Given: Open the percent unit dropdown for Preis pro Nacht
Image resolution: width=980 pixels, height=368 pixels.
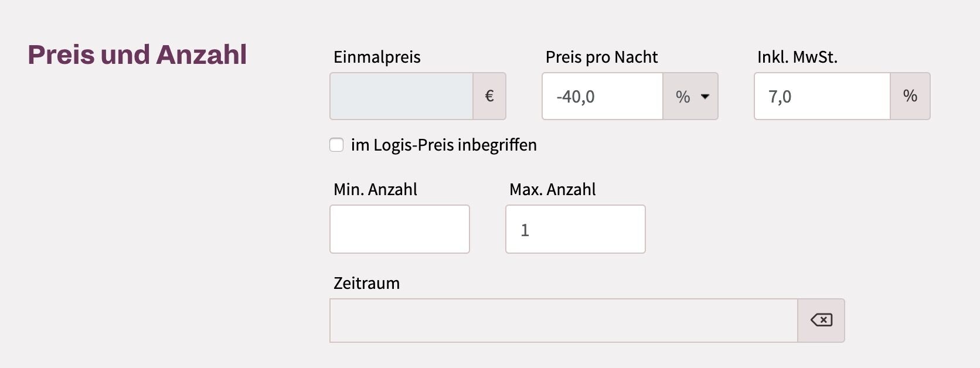Looking at the screenshot, I should pyautogui.click(x=690, y=96).
